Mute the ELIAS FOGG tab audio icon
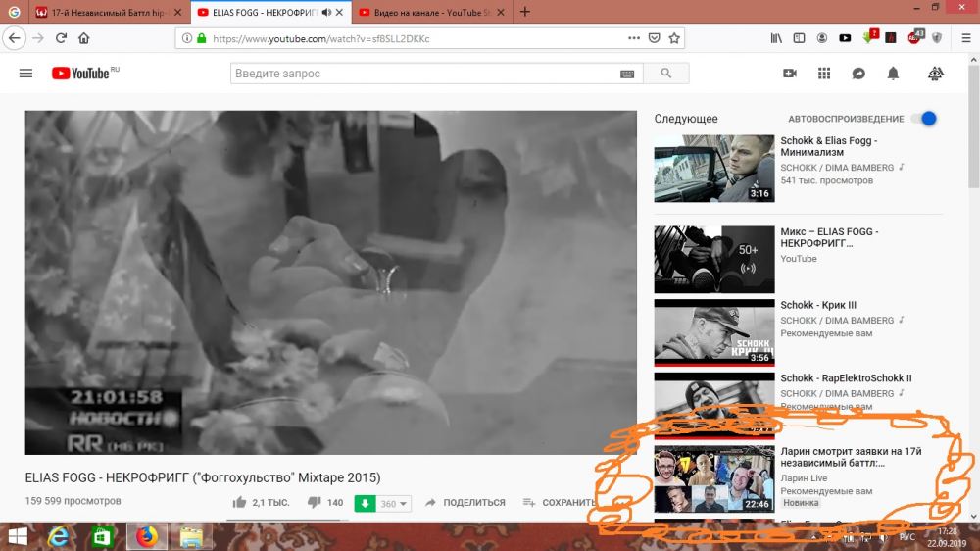The height and width of the screenshot is (551, 980). 325,12
